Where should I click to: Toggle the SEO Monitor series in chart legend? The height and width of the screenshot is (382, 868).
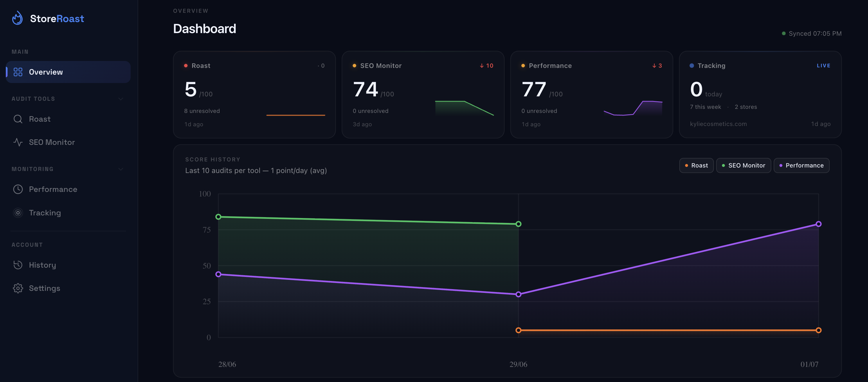[x=743, y=165]
